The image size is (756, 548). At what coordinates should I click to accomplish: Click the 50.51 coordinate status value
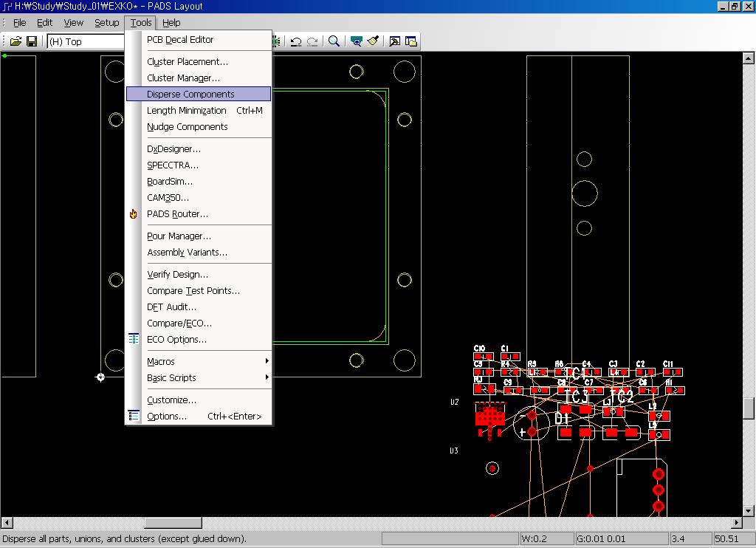point(733,539)
